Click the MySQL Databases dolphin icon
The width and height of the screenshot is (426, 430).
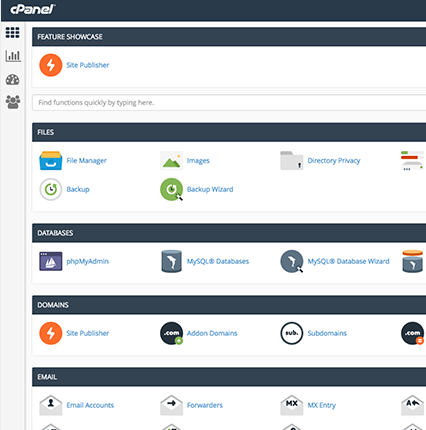pos(171,261)
